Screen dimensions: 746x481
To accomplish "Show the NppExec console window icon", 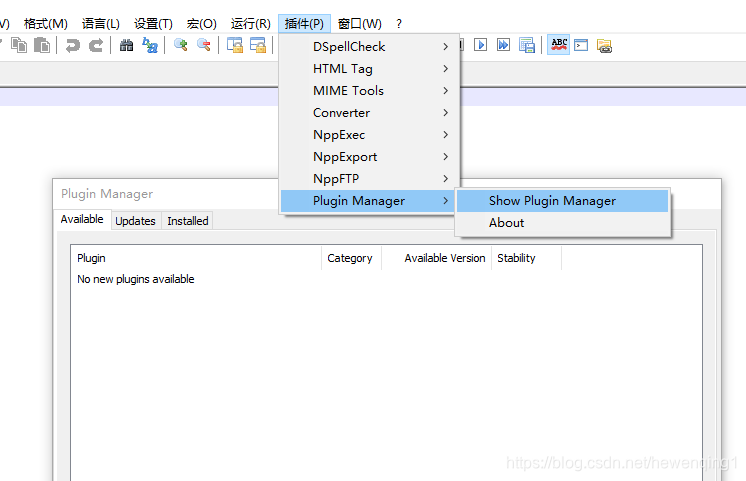I will [x=581, y=45].
